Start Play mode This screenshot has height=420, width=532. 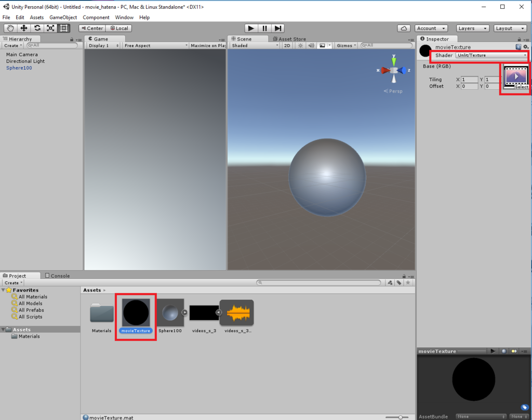(x=251, y=28)
